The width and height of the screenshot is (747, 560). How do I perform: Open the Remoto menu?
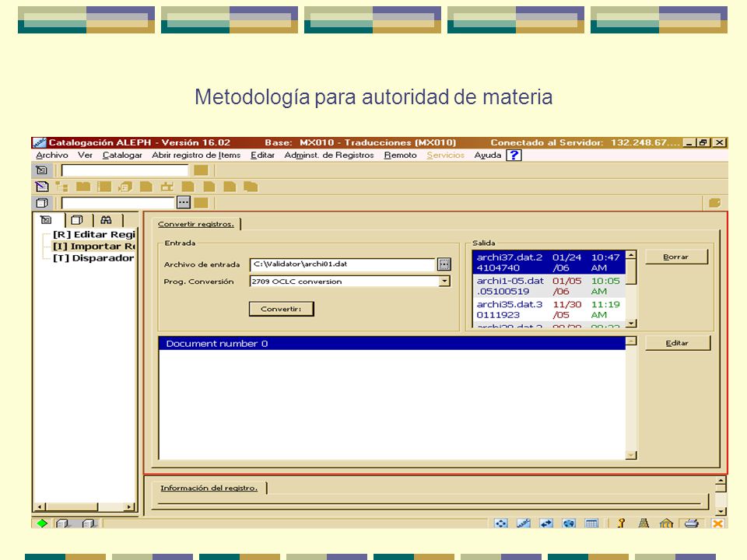[x=400, y=156]
